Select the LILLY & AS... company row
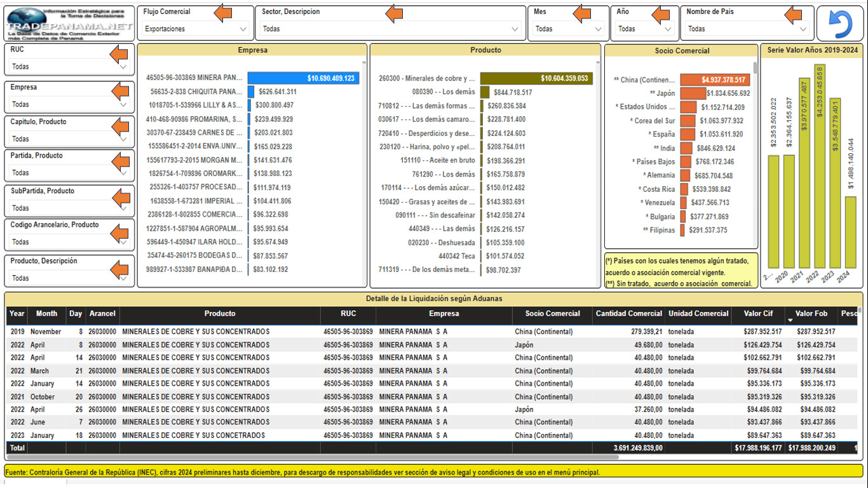 (x=195, y=105)
